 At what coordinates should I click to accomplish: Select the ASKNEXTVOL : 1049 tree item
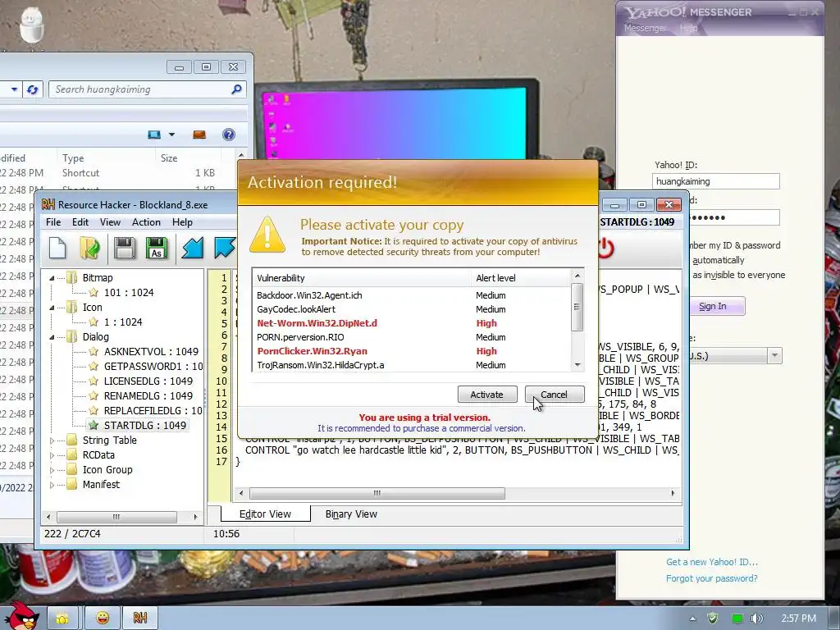[x=151, y=351]
